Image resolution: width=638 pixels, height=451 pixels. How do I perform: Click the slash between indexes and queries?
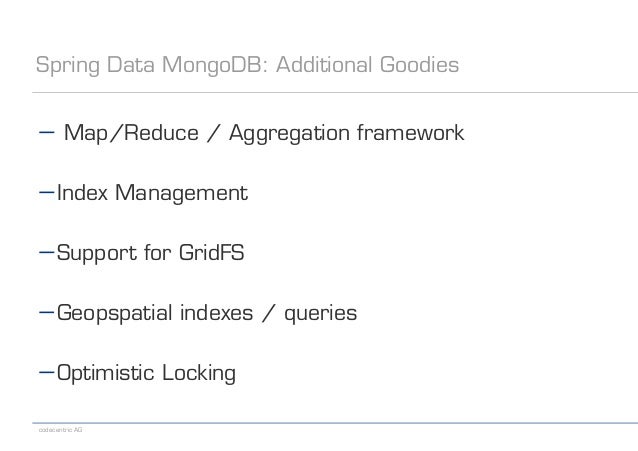[x=269, y=313]
